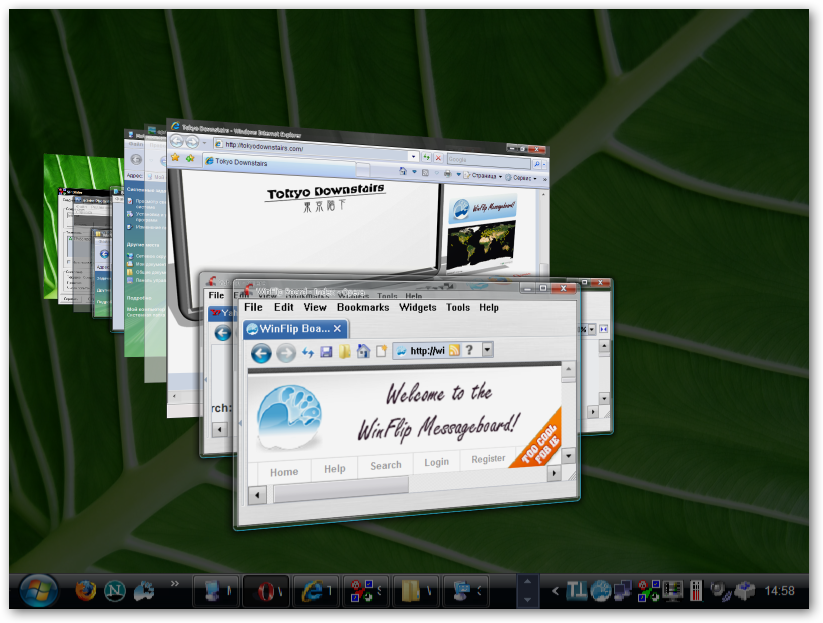Viewport: 823px width, 623px height.
Task: Open the View menu in Opera
Action: click(x=315, y=308)
